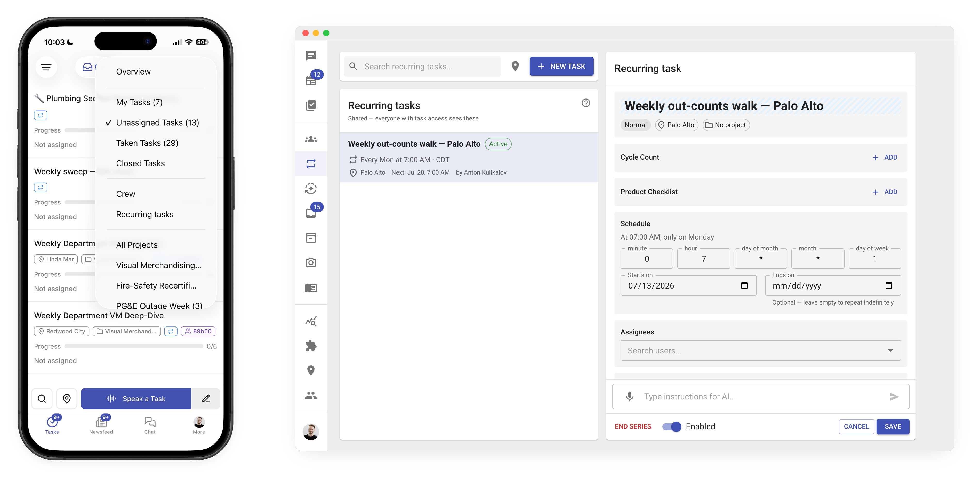Click the No project chip
Screen dimensions: 980x477
pos(726,125)
